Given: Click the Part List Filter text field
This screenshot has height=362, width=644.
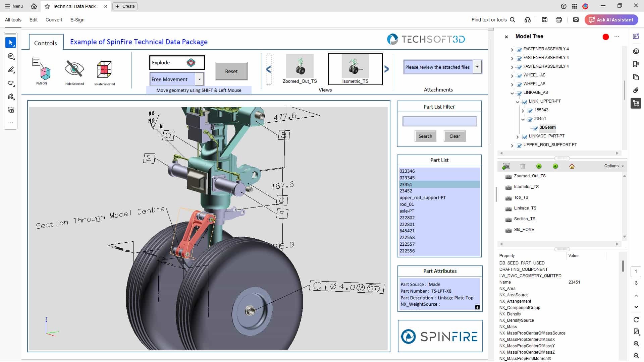Looking at the screenshot, I should click(439, 121).
